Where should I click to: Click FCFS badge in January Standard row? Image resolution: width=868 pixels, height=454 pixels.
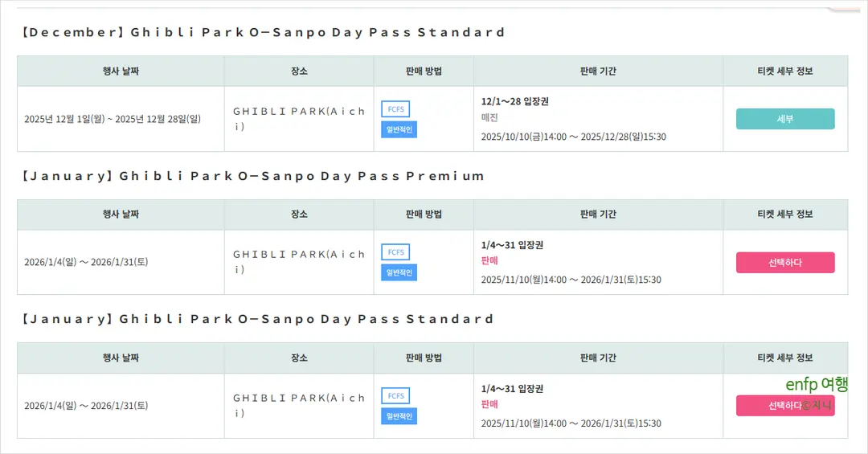(395, 396)
